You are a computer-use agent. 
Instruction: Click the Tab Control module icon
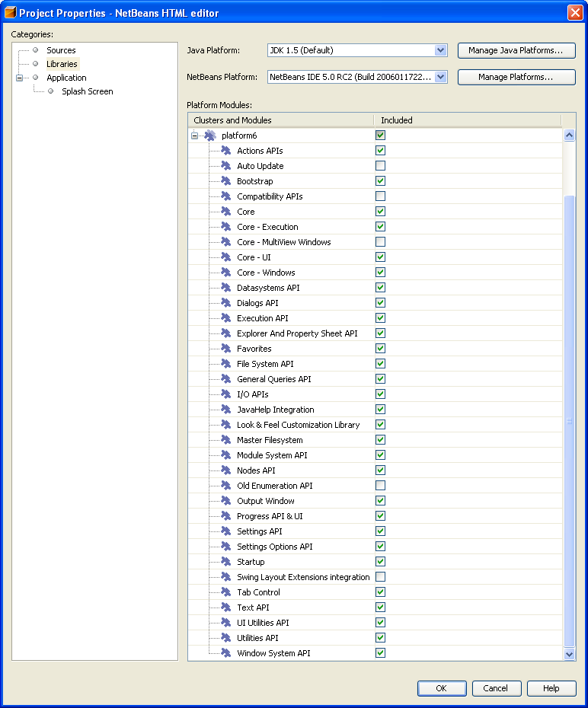click(225, 592)
